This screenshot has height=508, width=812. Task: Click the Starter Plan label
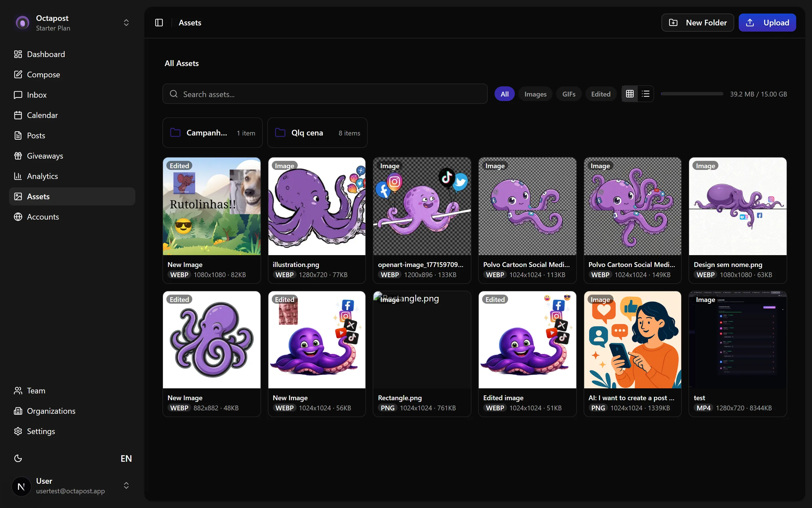tap(53, 28)
